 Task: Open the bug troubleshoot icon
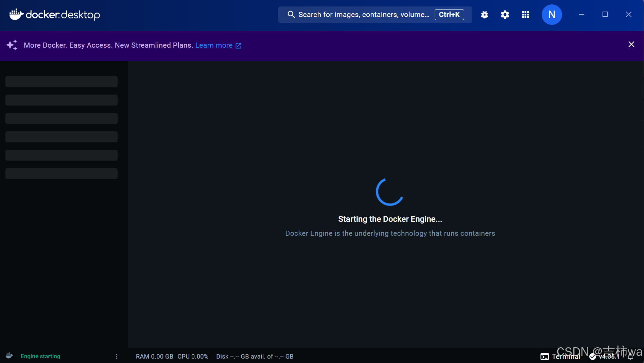pyautogui.click(x=485, y=15)
